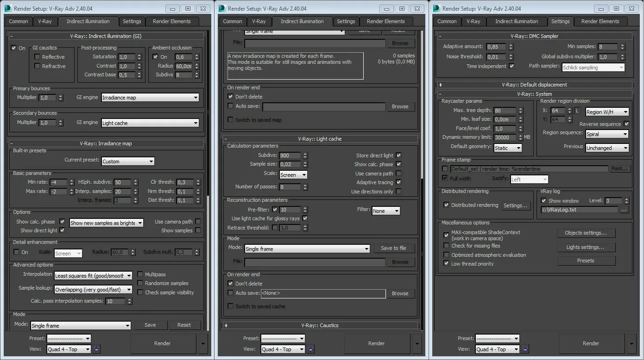This screenshot has width=644, height=360.
Task: Click the VRayLog.txt path field
Action: 579,210
